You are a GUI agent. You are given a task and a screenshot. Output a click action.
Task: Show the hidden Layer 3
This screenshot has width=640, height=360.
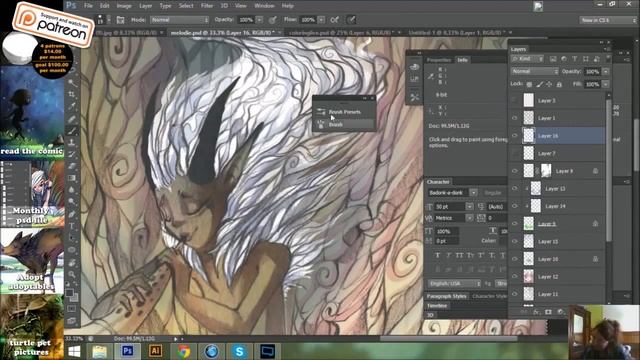515,100
